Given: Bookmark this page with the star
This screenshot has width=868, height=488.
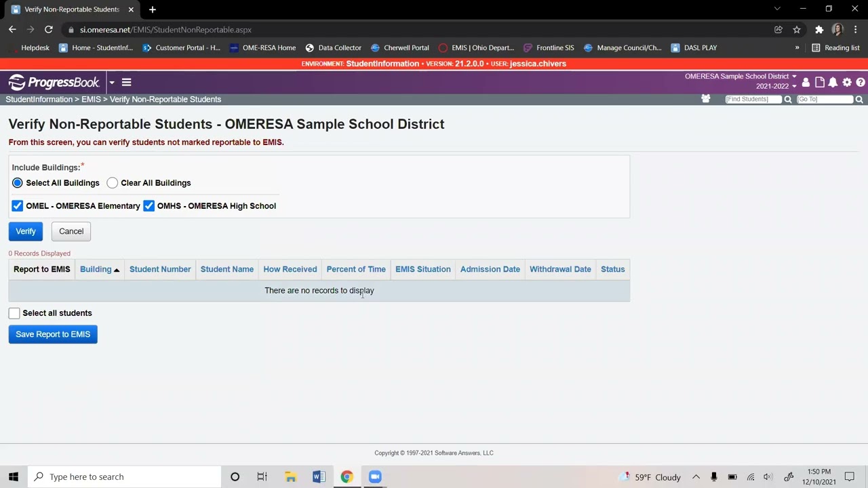Looking at the screenshot, I should pyautogui.click(x=797, y=30).
